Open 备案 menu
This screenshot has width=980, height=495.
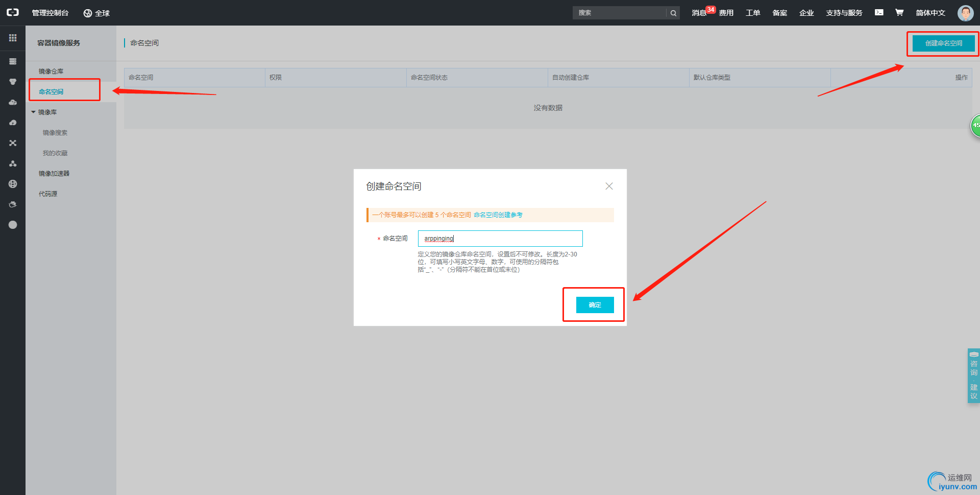point(780,13)
